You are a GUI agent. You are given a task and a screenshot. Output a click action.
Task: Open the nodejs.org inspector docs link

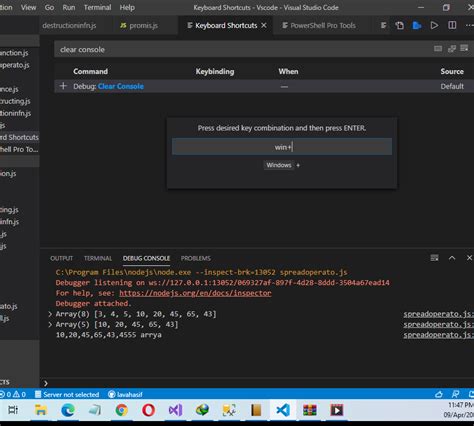[x=195, y=293]
